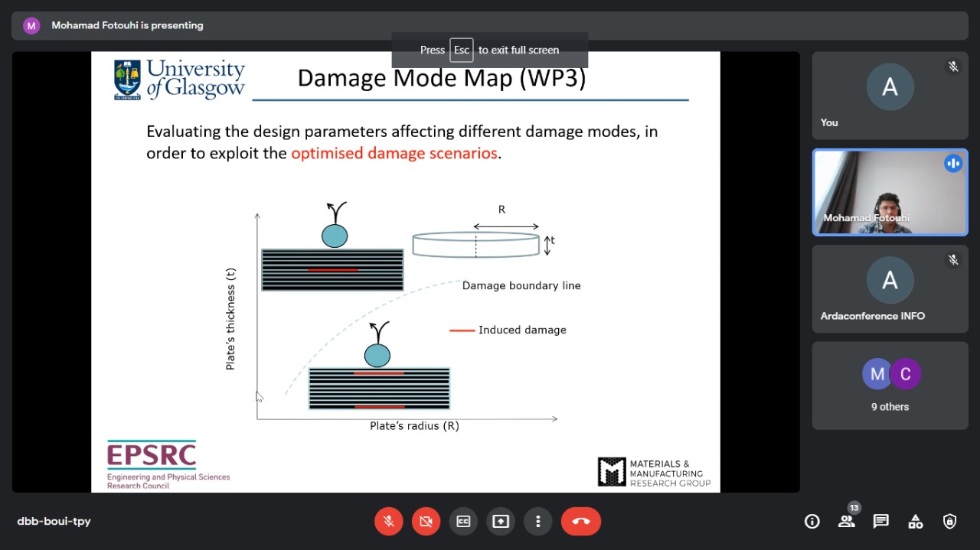Image resolution: width=980 pixels, height=550 pixels.
Task: Select Mohamad Fotouhi's video tile
Action: (x=890, y=192)
